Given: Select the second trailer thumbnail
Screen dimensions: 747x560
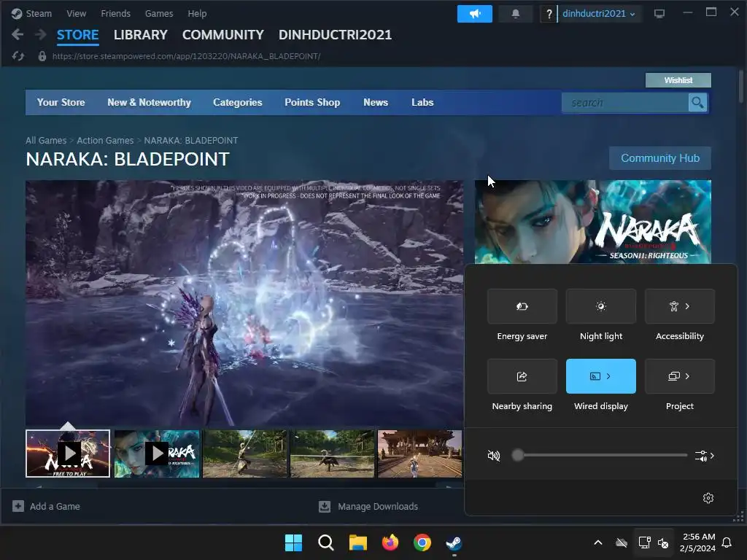Looking at the screenshot, I should tap(157, 454).
